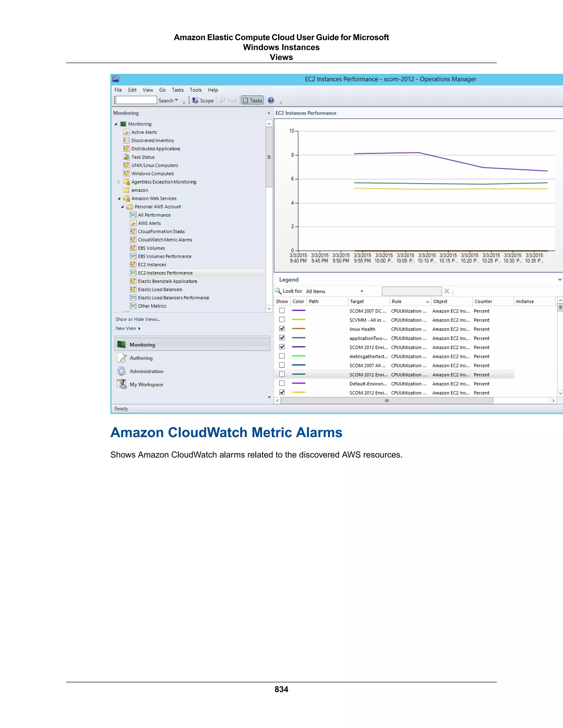Open Active Alerts view icon
Image resolution: width=563 pixels, height=728 pixels.
126,132
